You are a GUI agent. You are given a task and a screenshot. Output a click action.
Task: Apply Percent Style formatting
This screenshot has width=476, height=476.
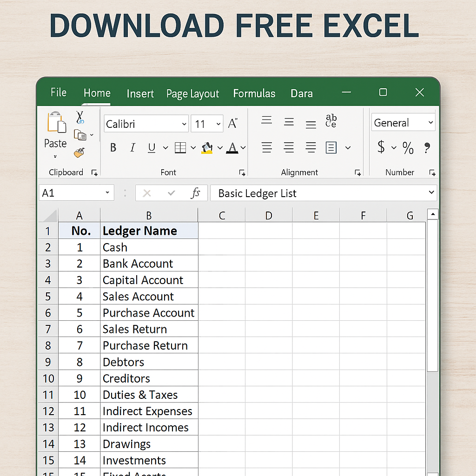point(408,148)
